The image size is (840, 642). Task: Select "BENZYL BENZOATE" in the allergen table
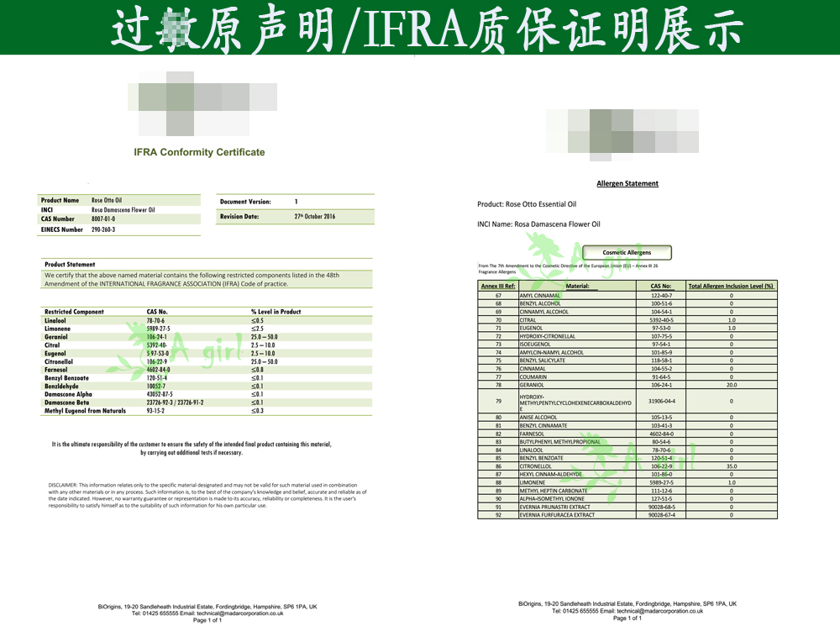coord(542,458)
